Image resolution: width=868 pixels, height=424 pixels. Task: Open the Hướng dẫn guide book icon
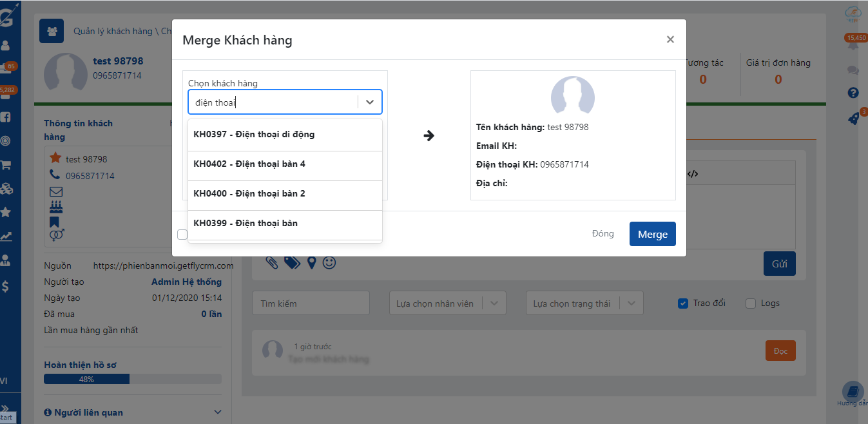click(853, 392)
